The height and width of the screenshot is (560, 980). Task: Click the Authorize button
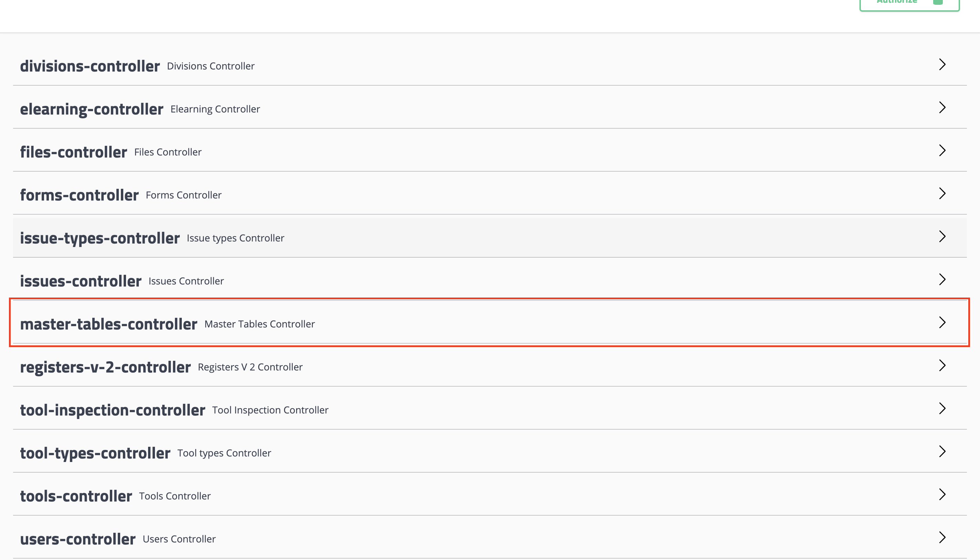909,3
